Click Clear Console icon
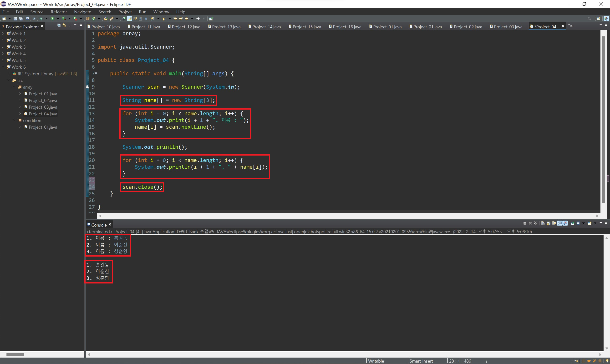Screen dimensions: 610x364 (543, 223)
